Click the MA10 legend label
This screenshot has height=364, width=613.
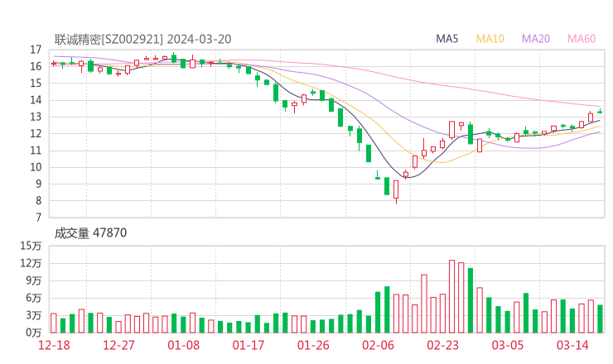click(x=490, y=39)
